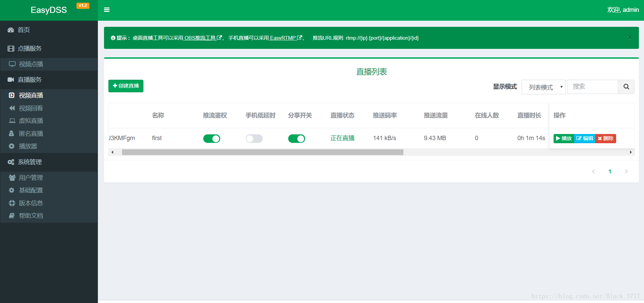Screen dimensions: 644x303
Task: Click the 推送码率 column header
Action: [x=385, y=115]
